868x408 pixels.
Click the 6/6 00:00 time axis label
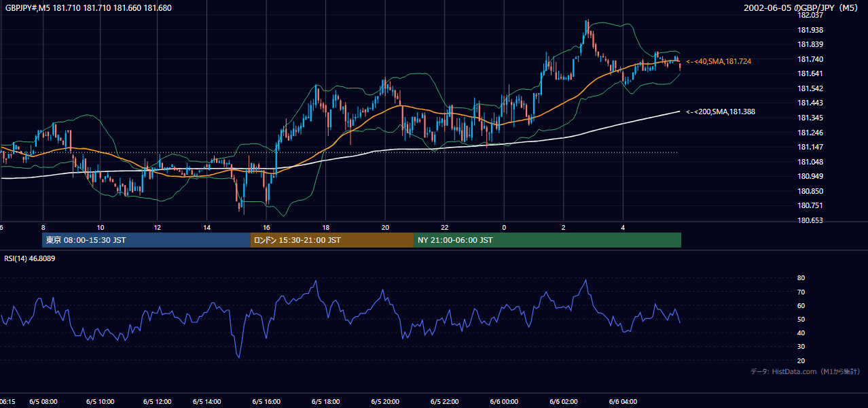pos(504,401)
